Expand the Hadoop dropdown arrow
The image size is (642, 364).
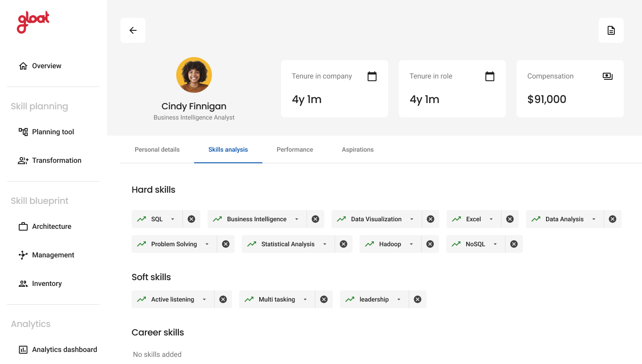tap(411, 244)
